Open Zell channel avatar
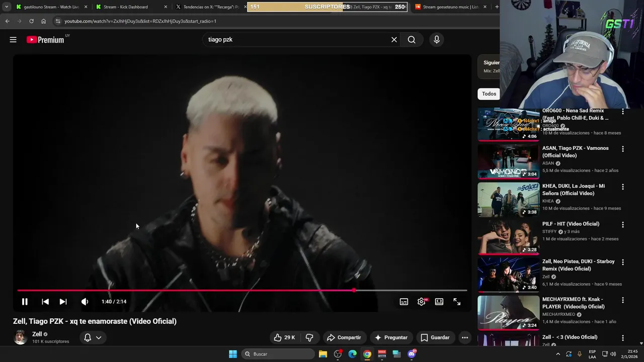Image resolution: width=644 pixels, height=362 pixels. click(20, 337)
